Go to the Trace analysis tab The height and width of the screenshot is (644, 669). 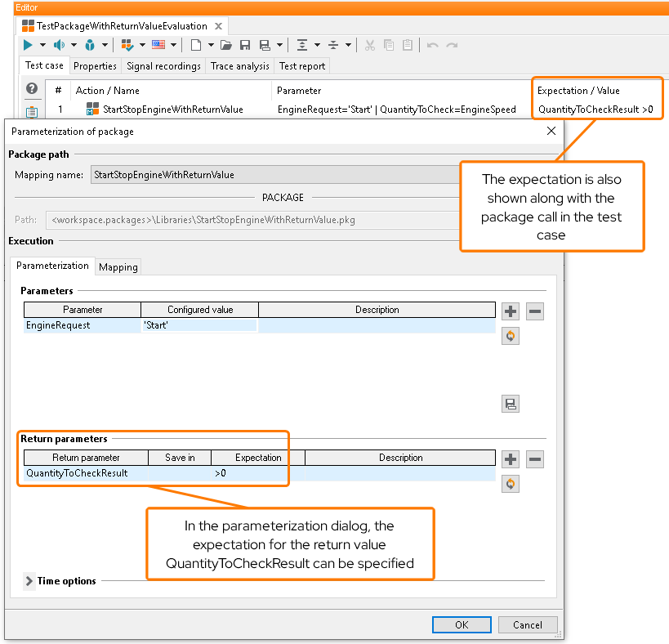click(x=240, y=66)
